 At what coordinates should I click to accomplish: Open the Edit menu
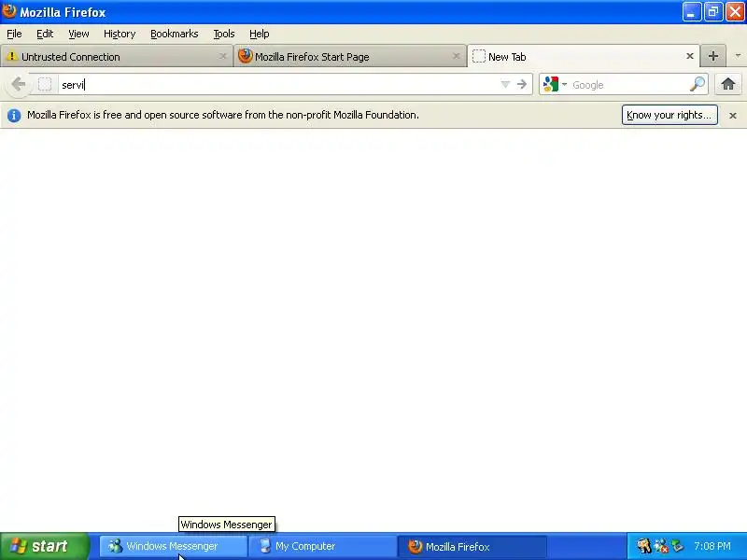(45, 34)
